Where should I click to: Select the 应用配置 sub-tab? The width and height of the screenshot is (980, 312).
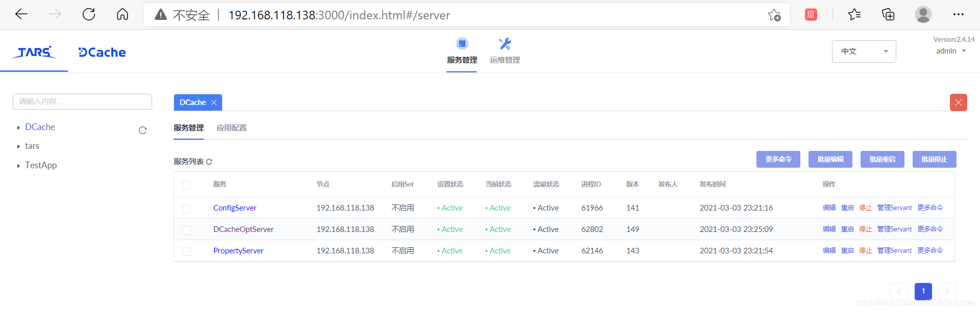[x=231, y=128]
